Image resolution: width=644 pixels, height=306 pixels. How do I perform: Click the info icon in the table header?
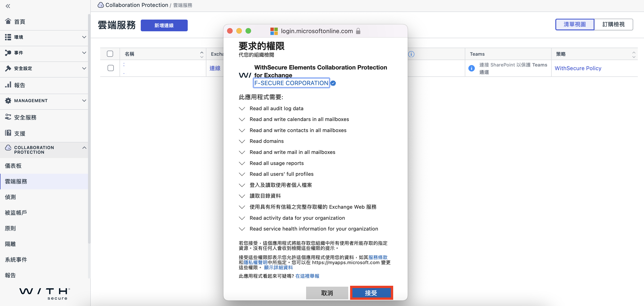(x=411, y=54)
